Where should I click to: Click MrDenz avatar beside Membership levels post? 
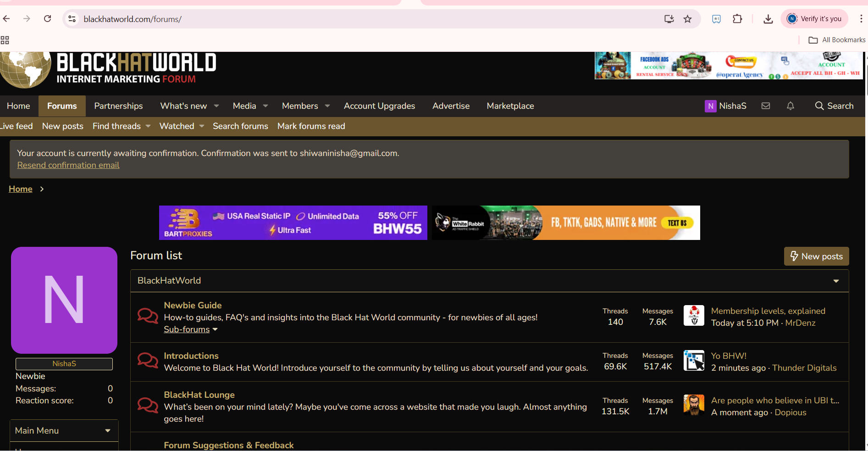[694, 316]
